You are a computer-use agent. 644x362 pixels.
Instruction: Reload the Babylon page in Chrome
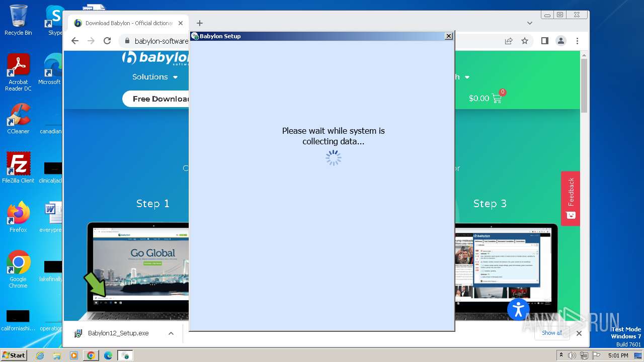pyautogui.click(x=107, y=41)
